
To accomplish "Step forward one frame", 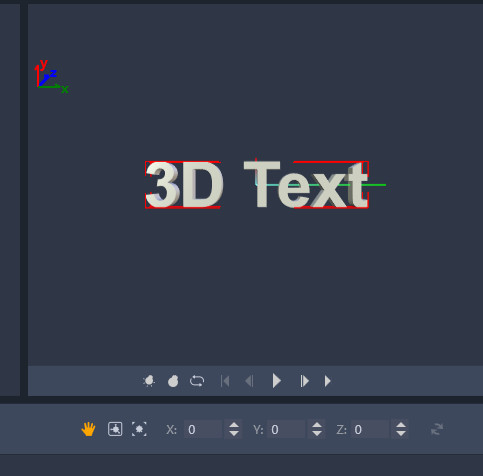I will 304,381.
